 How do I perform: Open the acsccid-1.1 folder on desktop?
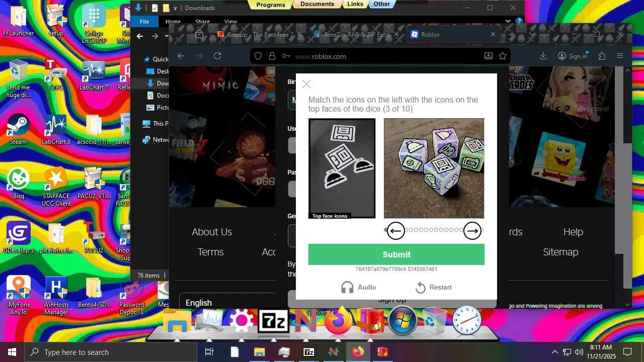click(x=94, y=130)
